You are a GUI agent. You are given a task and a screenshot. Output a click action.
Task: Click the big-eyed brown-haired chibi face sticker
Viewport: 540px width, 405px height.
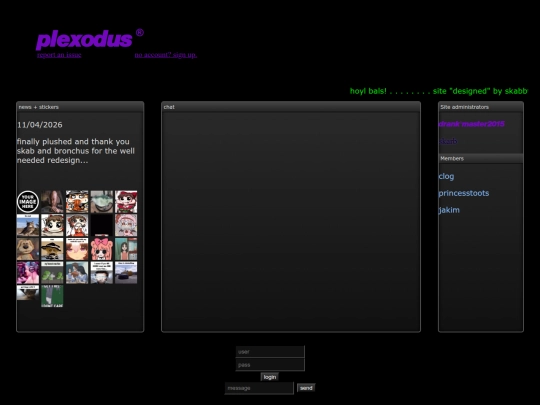click(x=52, y=225)
